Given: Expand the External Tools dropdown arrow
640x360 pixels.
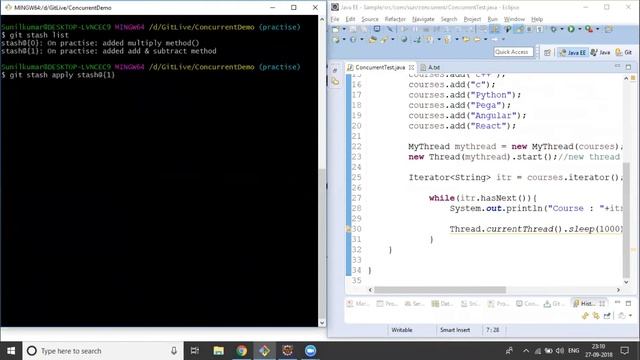Looking at the screenshot, I should 598,29.
